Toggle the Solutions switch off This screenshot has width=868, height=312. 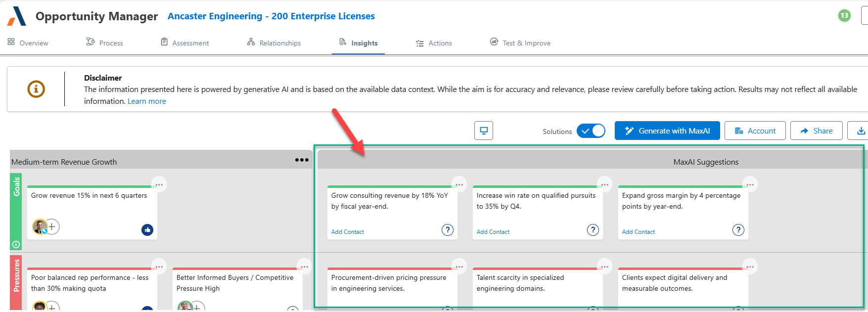[591, 131]
